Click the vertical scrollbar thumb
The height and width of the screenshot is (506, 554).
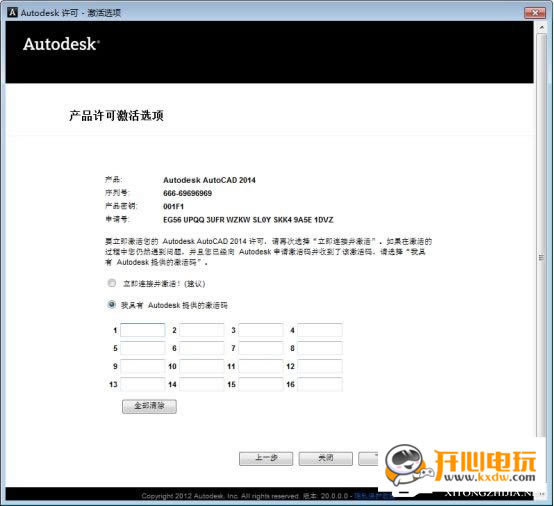(x=541, y=235)
